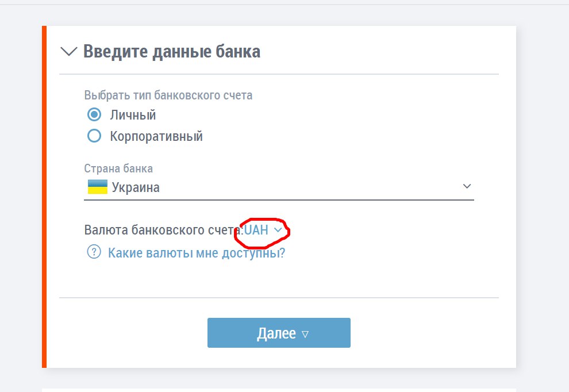Select the Корпоративный radio button

[x=94, y=136]
